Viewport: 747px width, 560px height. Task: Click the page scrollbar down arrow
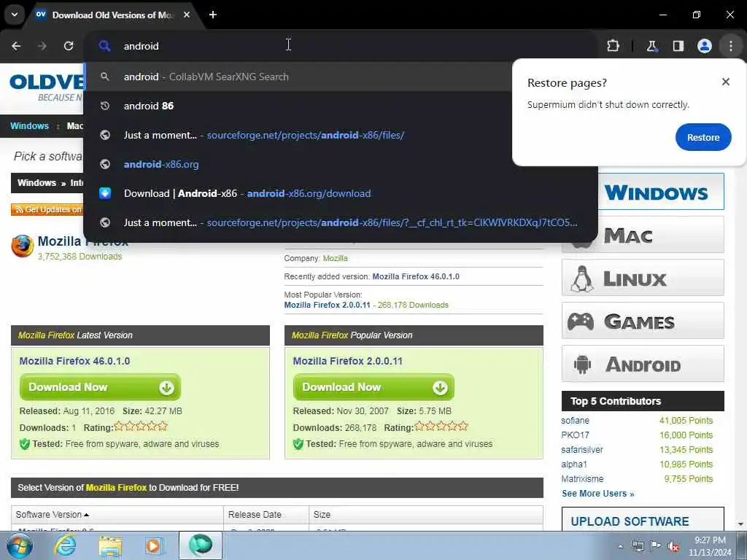point(740,524)
